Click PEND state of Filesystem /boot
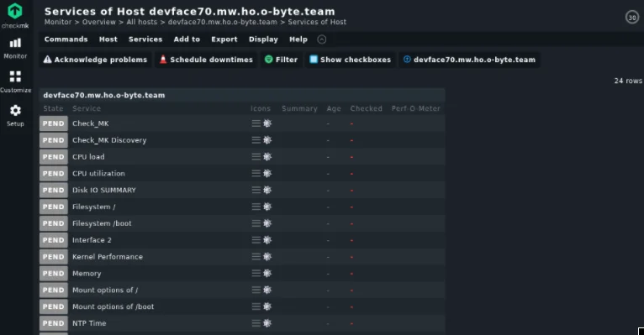Viewport: 644px width, 335px height. [x=54, y=223]
